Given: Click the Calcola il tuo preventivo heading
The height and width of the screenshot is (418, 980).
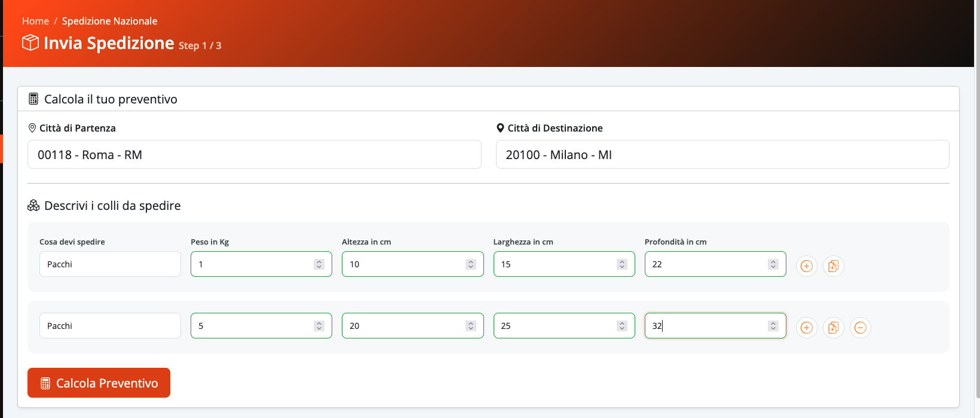Looking at the screenshot, I should [x=111, y=99].
